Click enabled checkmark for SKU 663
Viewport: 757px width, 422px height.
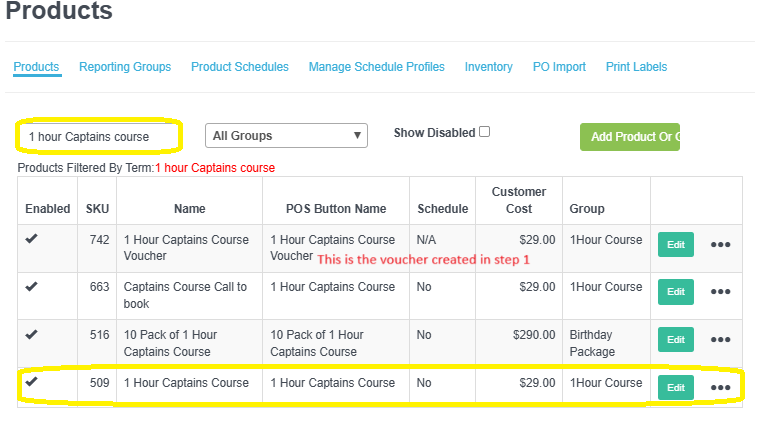click(x=31, y=286)
